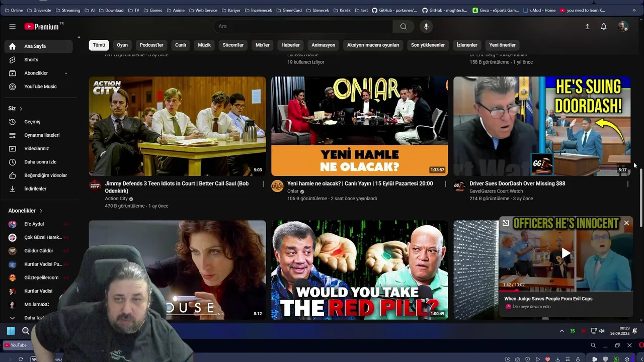Open the Streaming bookmarks folder
This screenshot has width=644, height=362.
[68, 10]
